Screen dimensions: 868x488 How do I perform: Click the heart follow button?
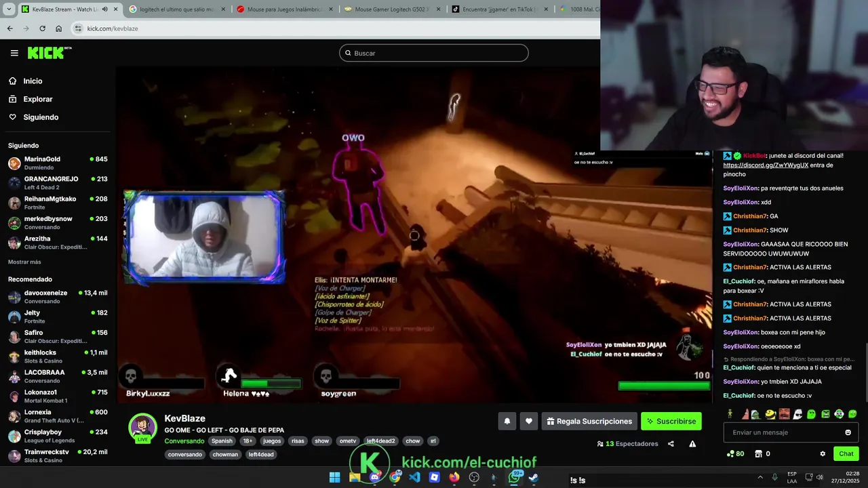pos(529,421)
